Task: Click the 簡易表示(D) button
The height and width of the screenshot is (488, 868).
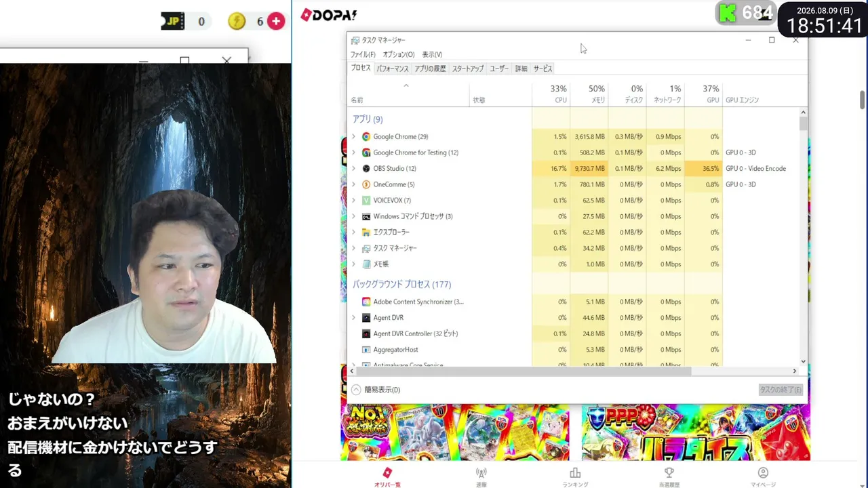Action: pos(376,390)
